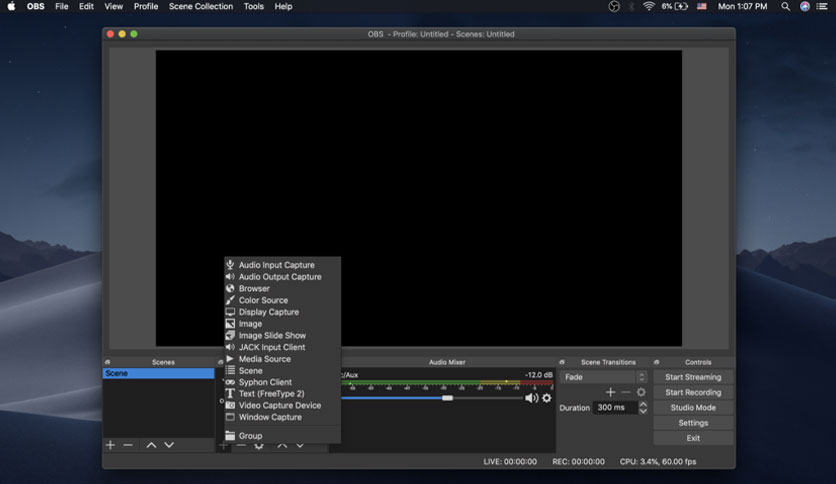Decrease transition duration with stepper down arrow

(643, 411)
